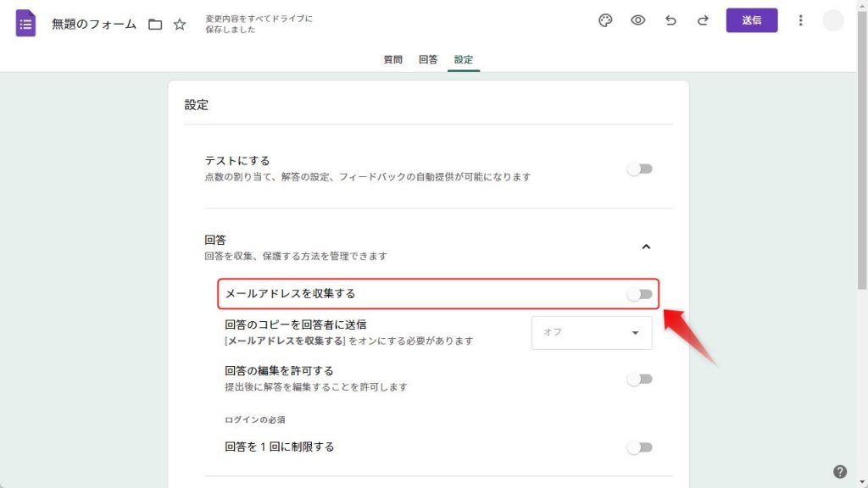
Task: Open the three-dot more options menu
Action: [800, 20]
